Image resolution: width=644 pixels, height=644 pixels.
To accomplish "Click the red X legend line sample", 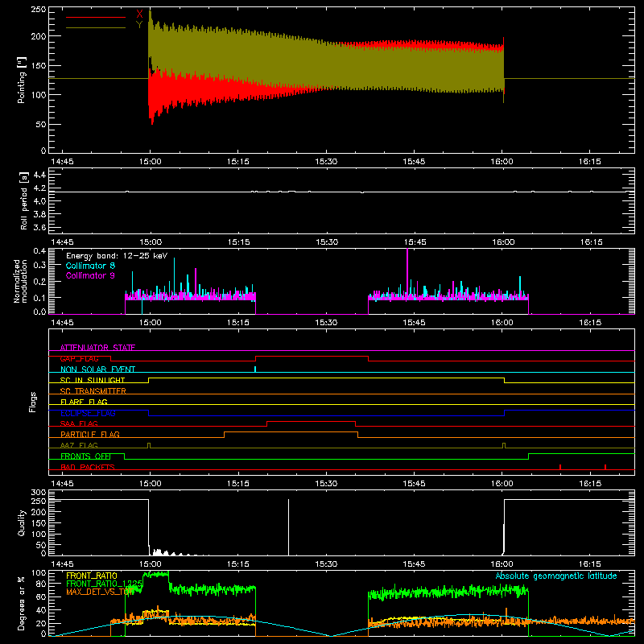I will [x=96, y=17].
